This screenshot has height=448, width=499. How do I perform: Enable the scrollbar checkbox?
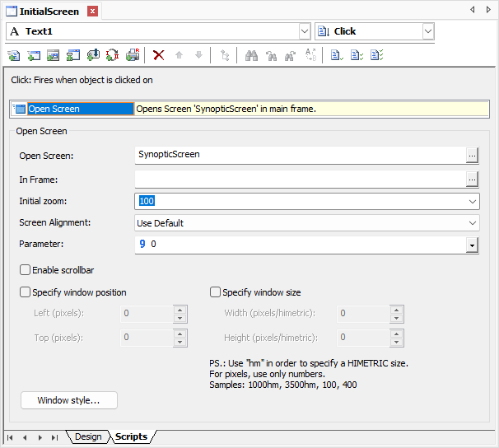(x=26, y=270)
